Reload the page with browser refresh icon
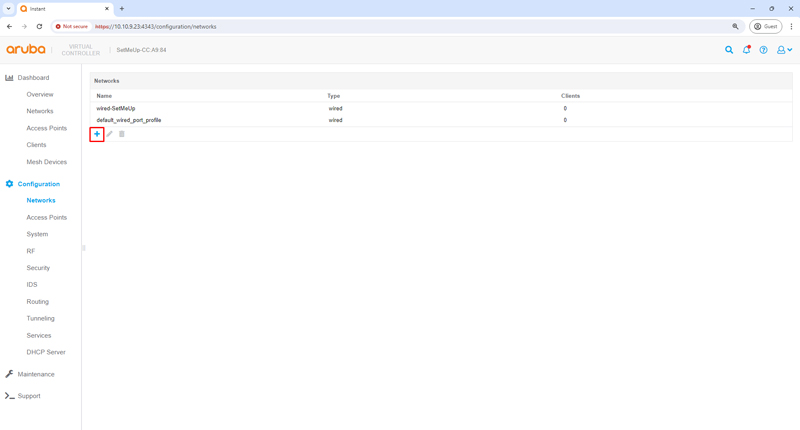The width and height of the screenshot is (800, 430). click(39, 27)
